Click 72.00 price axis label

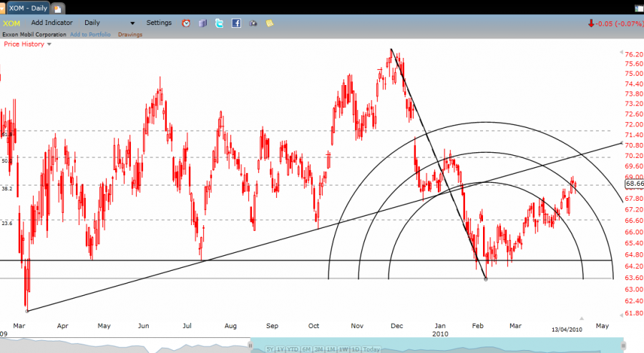coord(634,124)
